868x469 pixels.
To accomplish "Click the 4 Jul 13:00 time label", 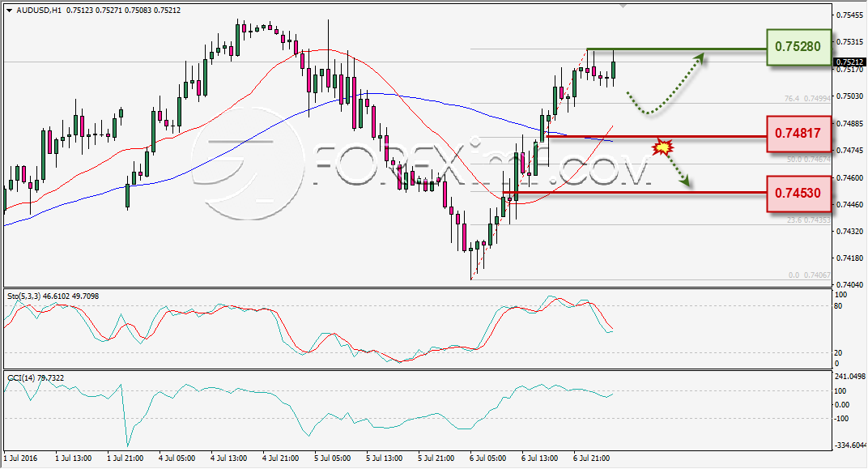I will 228,458.
